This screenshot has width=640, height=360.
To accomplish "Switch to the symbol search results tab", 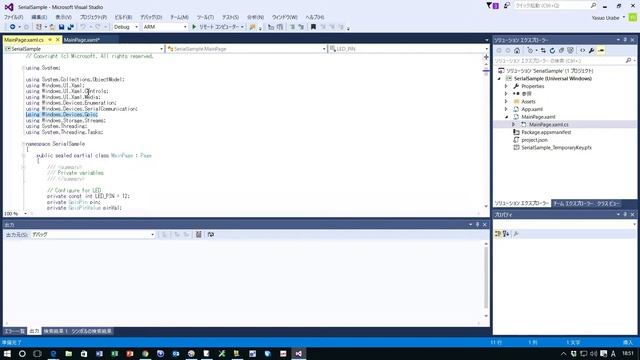I will click(91, 331).
